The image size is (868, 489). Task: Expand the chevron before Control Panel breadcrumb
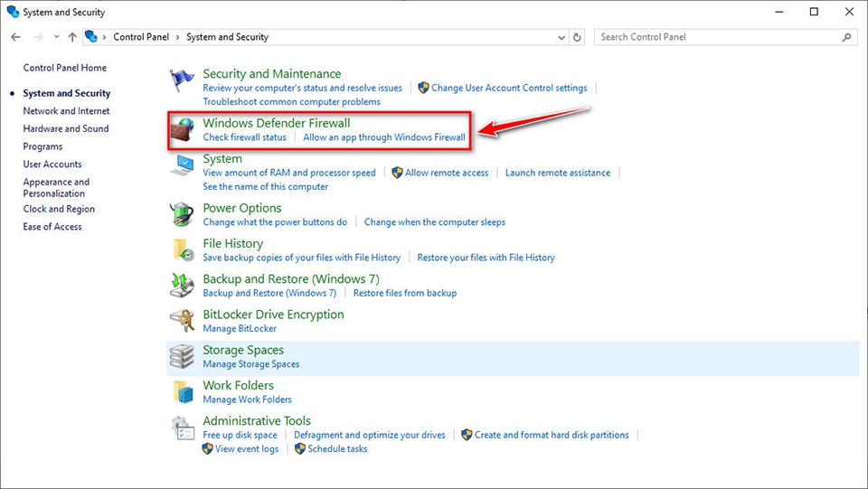pos(104,37)
